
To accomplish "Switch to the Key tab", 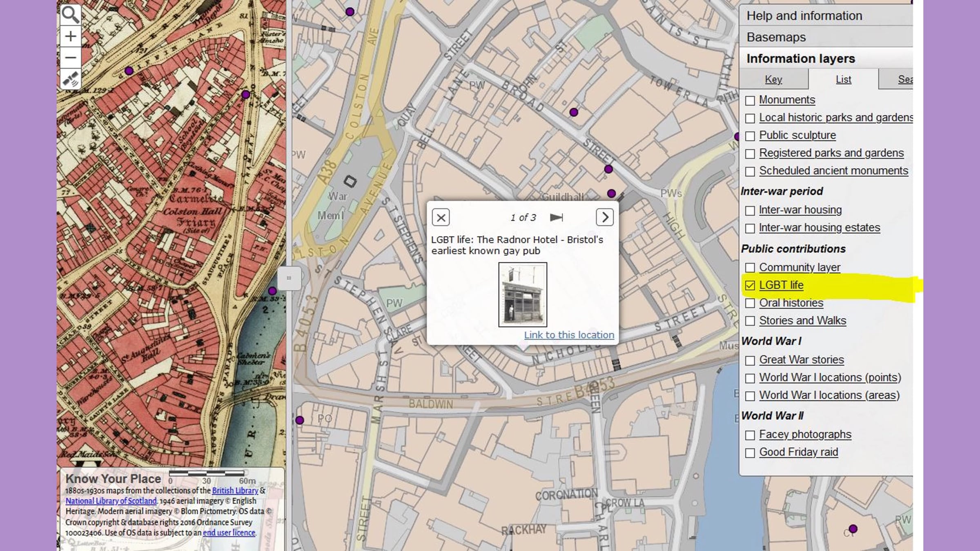I will pos(773,79).
